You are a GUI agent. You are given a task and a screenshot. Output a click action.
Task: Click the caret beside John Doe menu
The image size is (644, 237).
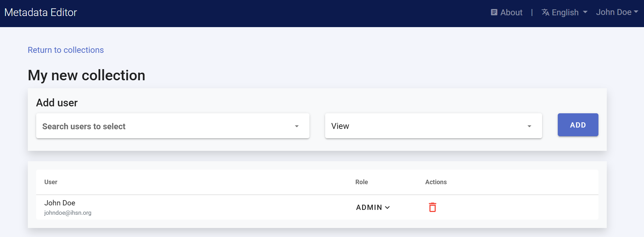tap(636, 12)
